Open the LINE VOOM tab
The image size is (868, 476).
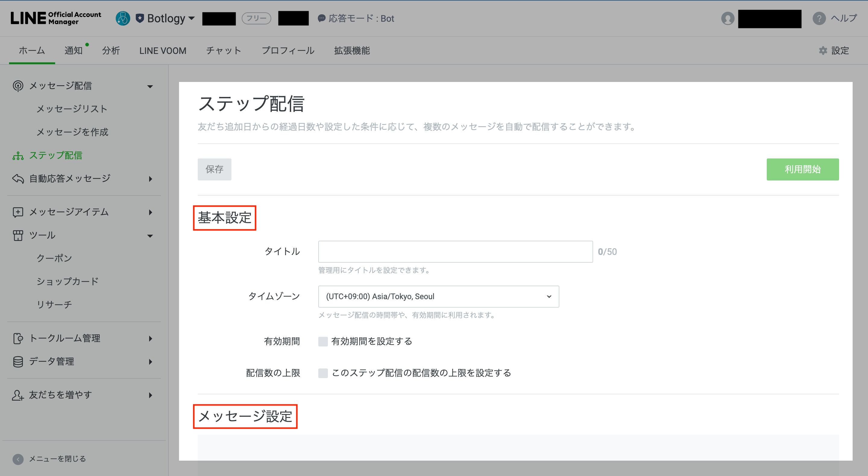[163, 51]
